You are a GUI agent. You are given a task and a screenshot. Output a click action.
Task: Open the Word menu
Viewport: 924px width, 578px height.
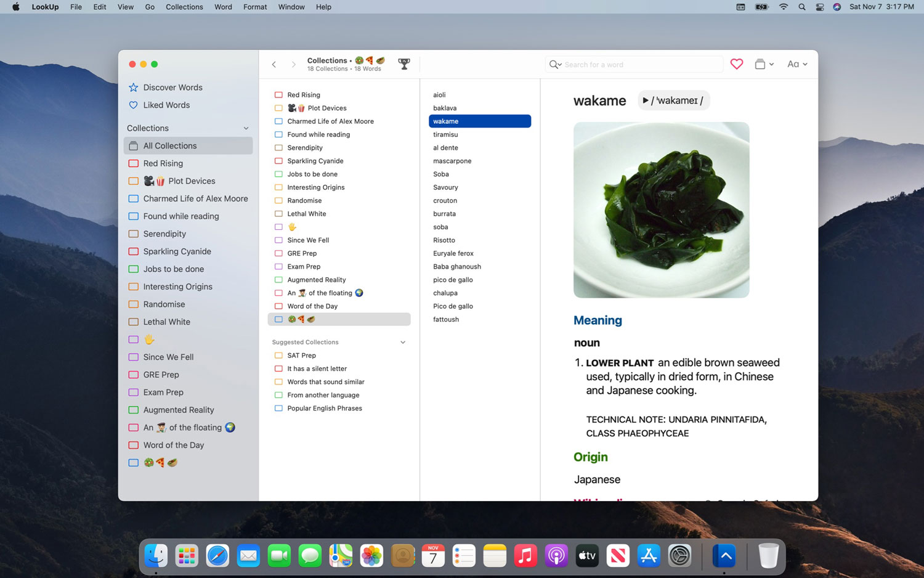click(223, 7)
